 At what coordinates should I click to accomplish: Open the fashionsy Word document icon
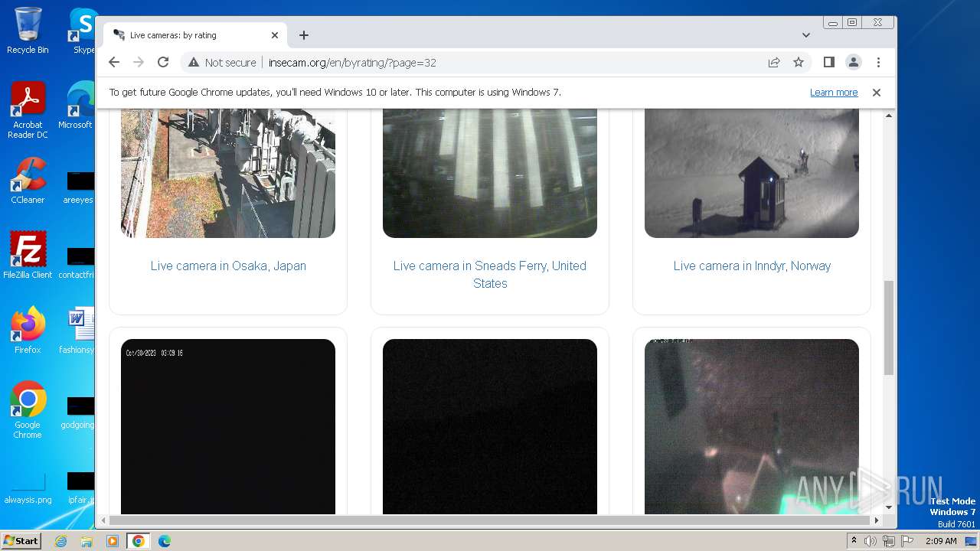(78, 331)
